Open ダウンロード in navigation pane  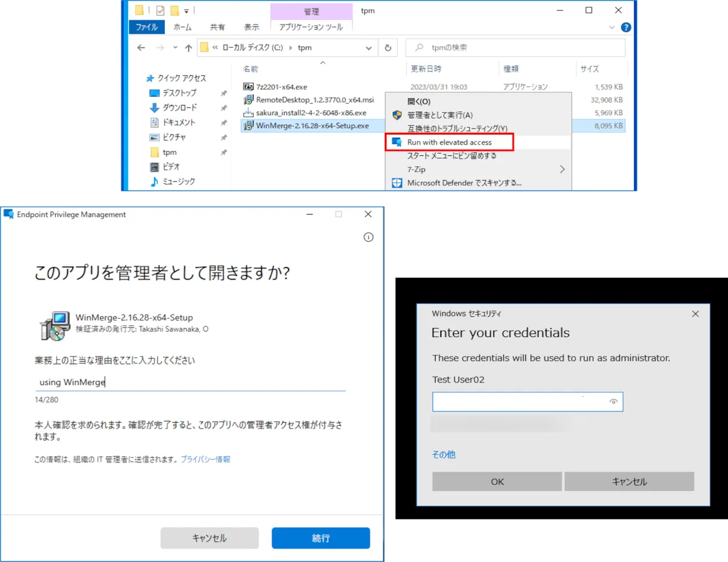180,108
